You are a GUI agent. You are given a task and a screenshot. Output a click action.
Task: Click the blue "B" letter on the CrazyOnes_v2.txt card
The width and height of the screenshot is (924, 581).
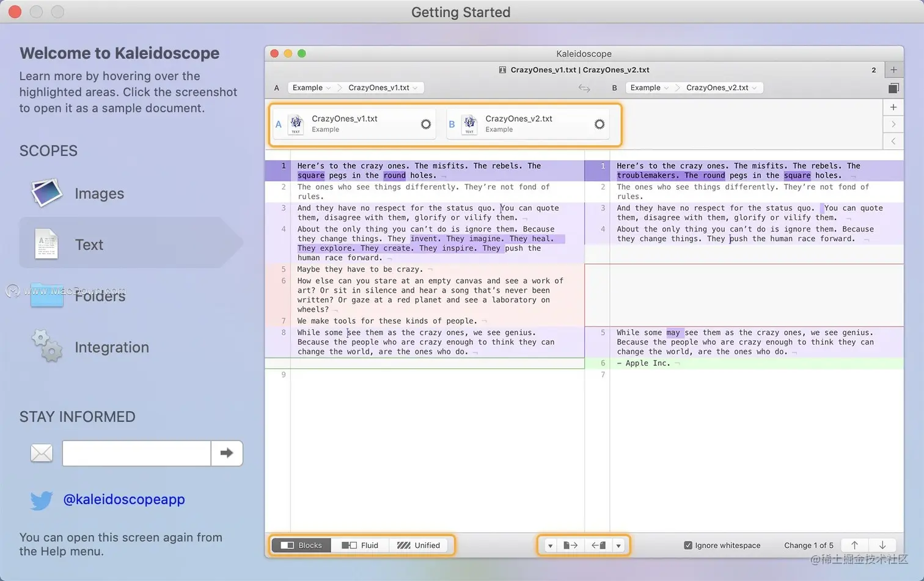click(452, 124)
